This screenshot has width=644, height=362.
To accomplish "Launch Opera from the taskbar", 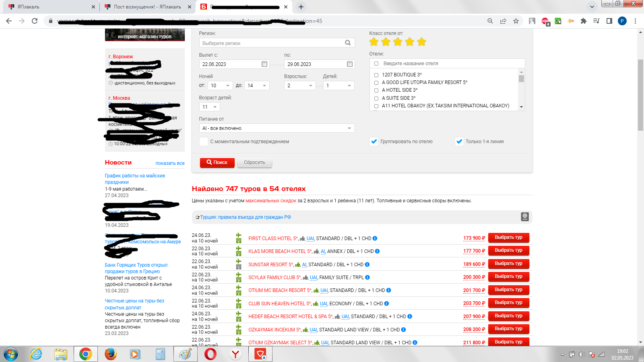I will (x=211, y=354).
